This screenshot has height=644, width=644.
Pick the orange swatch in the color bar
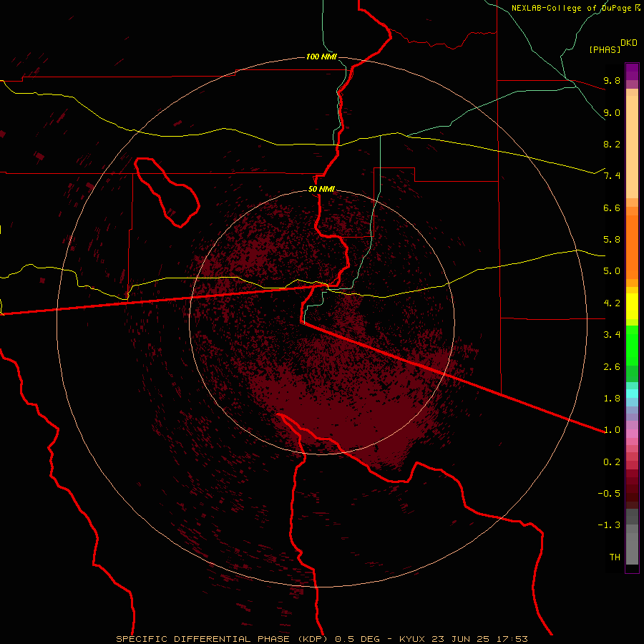point(632,248)
